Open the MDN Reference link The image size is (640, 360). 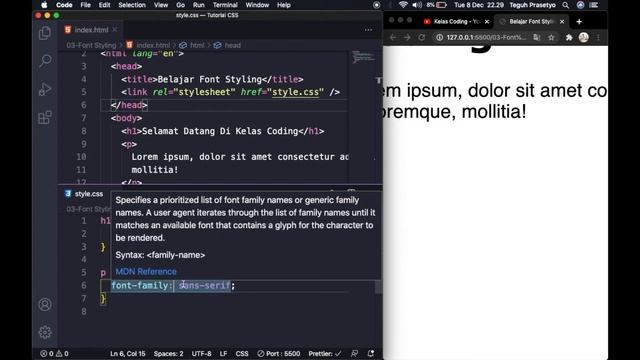[146, 271]
